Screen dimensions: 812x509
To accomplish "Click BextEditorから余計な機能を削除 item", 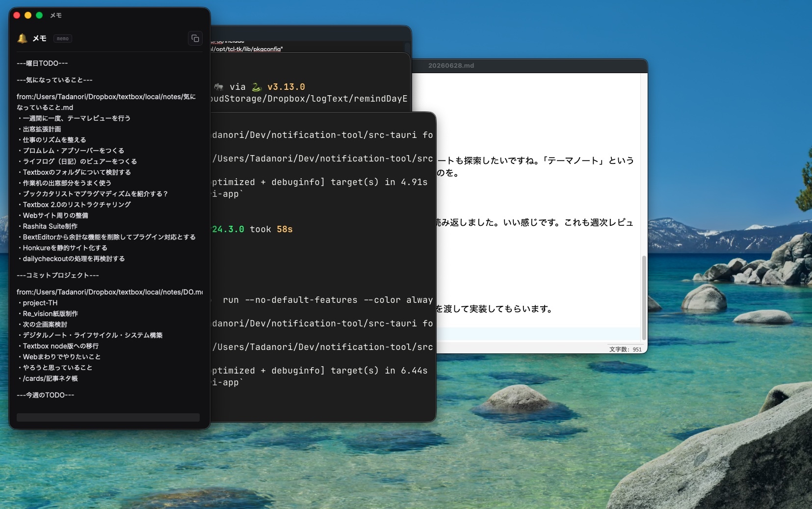I will tap(106, 237).
